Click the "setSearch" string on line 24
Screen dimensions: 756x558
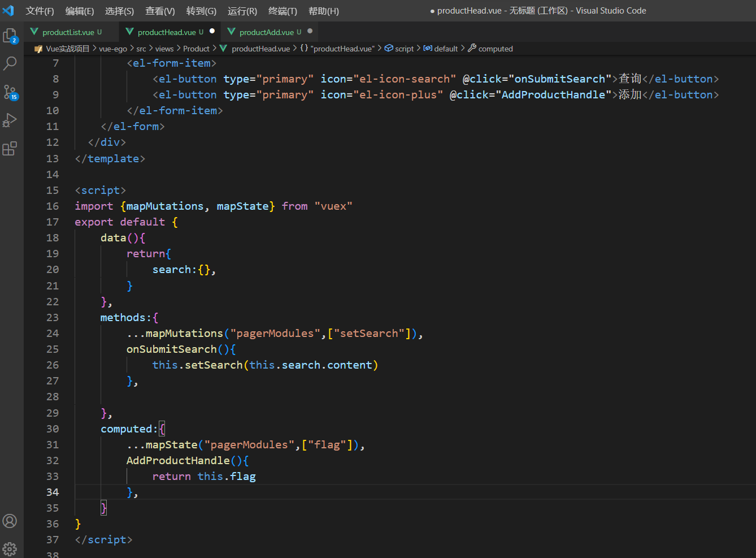[x=369, y=334]
